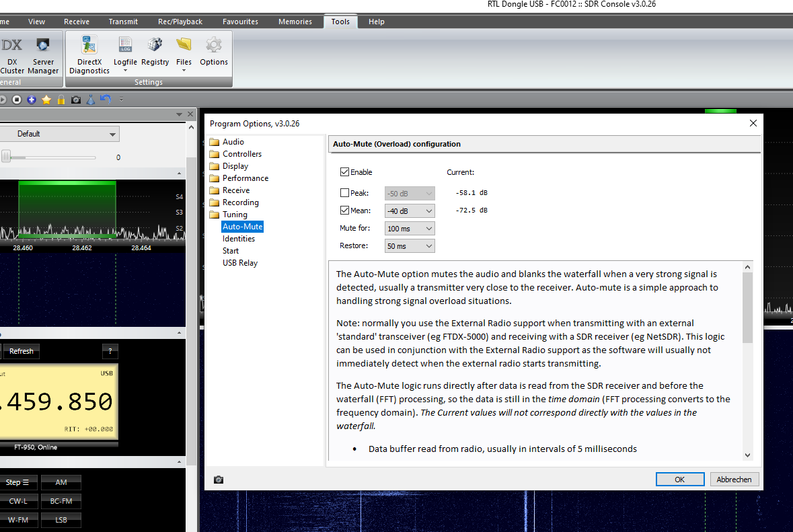
Task: Click the camera icon in dialog footer
Action: click(219, 480)
